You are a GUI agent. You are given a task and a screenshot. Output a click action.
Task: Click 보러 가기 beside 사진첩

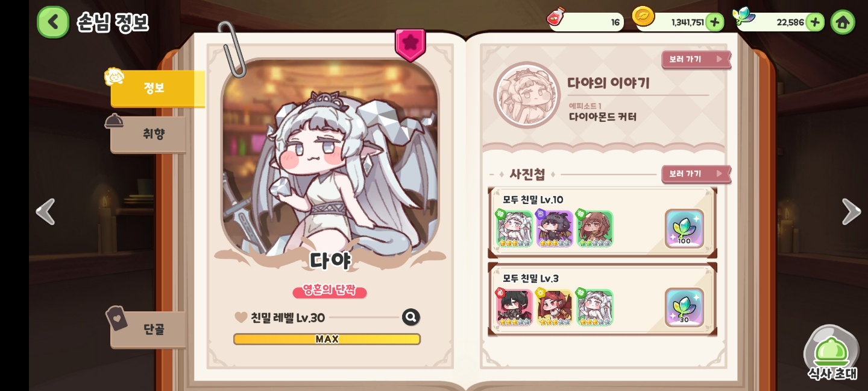pos(696,174)
